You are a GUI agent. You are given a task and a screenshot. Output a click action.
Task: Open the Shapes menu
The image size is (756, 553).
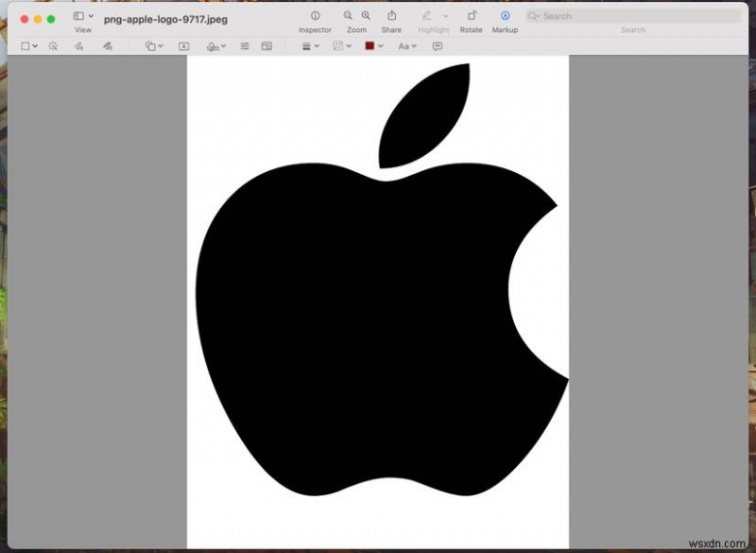(154, 45)
